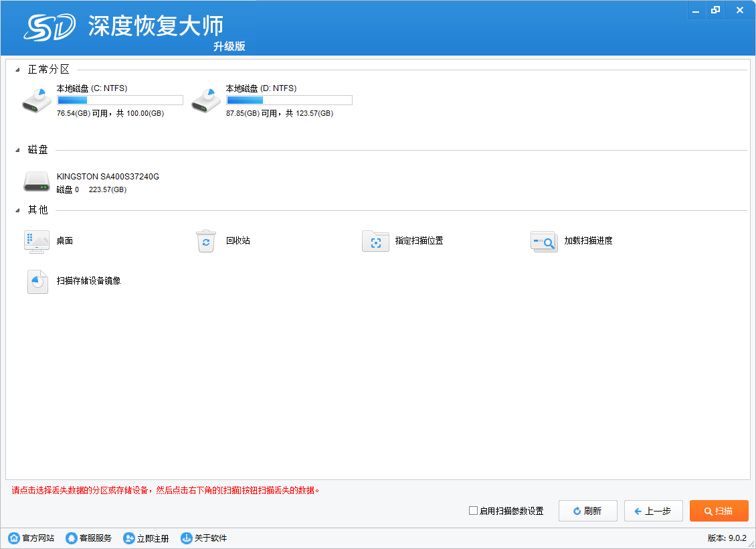Select the 加载扫描进度 label
The height and width of the screenshot is (549, 756).
(588, 241)
